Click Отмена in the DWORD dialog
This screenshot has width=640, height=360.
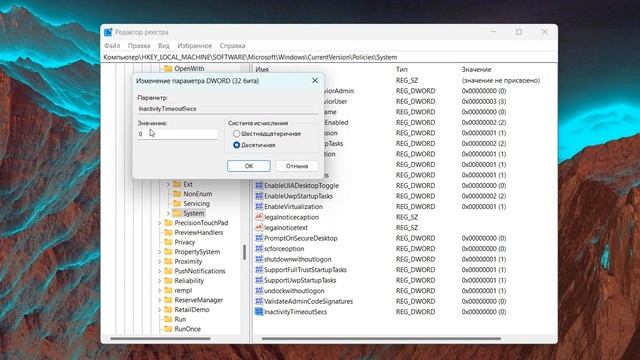click(297, 166)
